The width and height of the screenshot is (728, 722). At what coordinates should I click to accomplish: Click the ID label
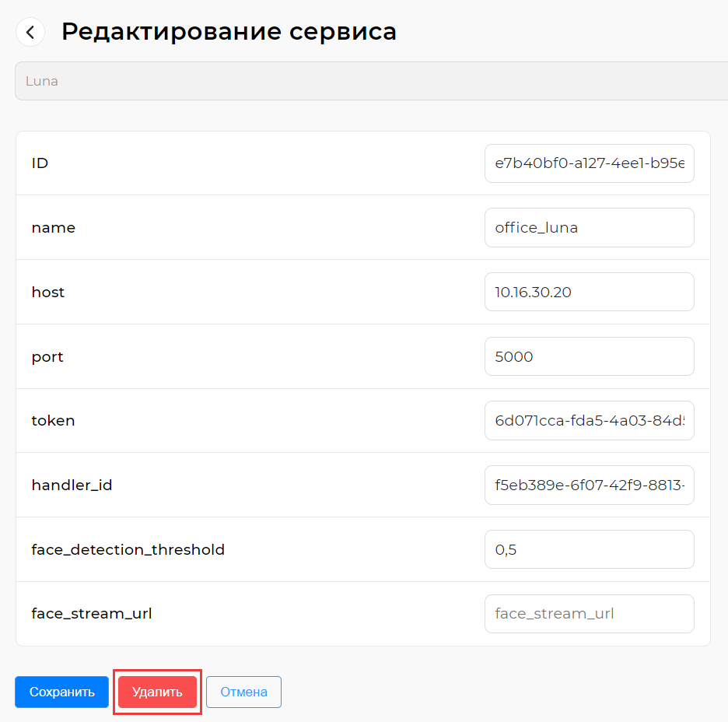click(x=40, y=163)
